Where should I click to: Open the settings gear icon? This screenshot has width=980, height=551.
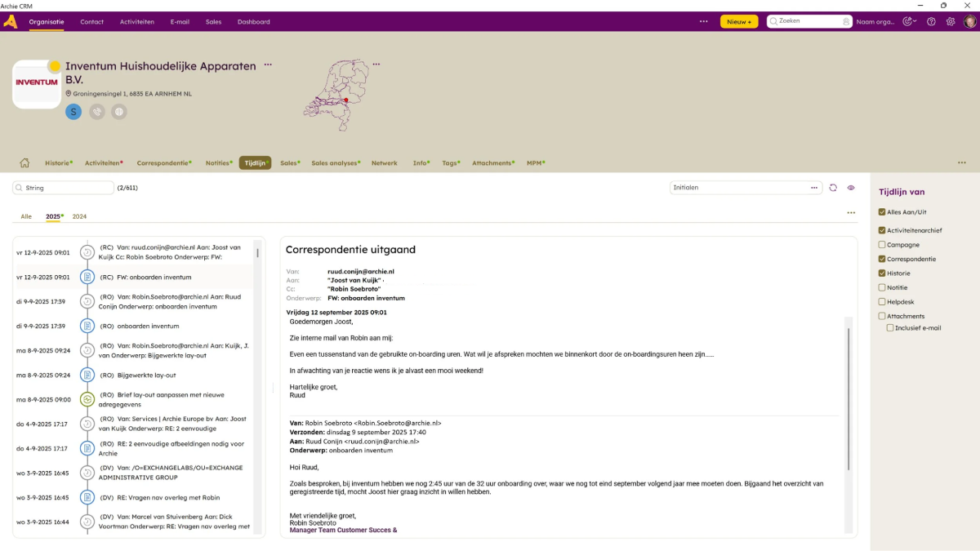coord(951,21)
